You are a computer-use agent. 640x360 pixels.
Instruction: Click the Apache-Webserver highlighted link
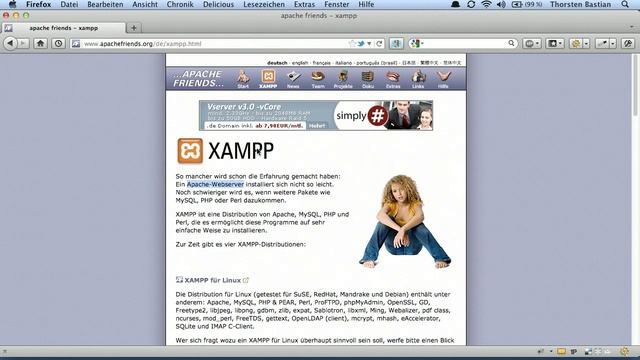(215, 184)
